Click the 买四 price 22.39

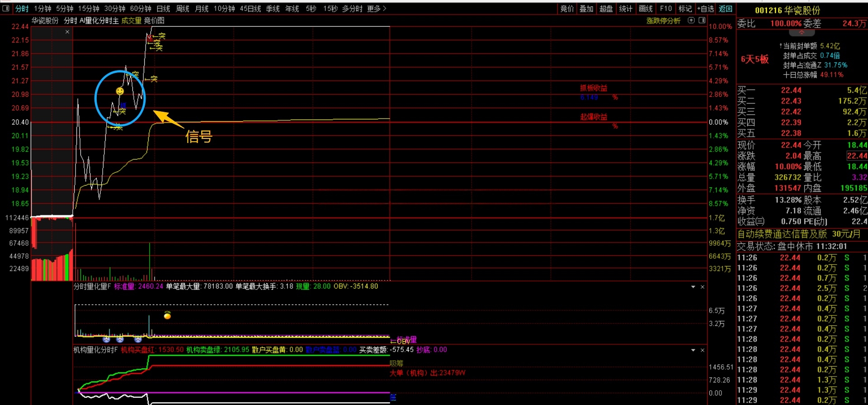click(791, 123)
